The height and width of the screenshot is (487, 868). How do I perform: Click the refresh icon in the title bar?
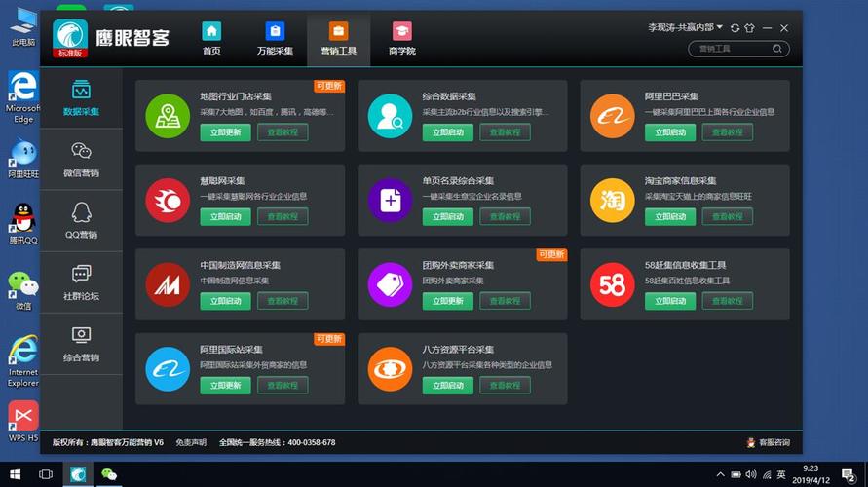click(735, 28)
